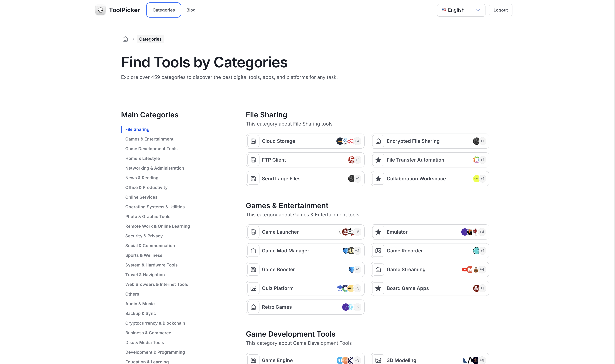Click the ToolPicker logo icon
Screen dimensions: 615x364
(100, 10)
